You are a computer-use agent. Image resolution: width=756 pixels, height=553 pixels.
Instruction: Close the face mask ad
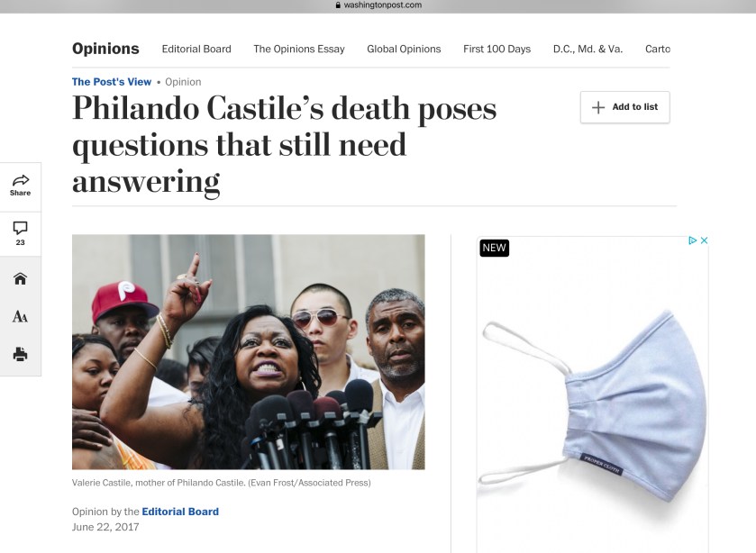(x=704, y=240)
